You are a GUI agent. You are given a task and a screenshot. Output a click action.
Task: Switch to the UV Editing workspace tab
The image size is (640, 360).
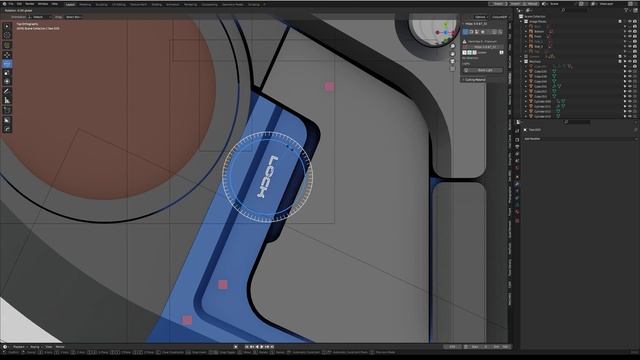[x=118, y=4]
